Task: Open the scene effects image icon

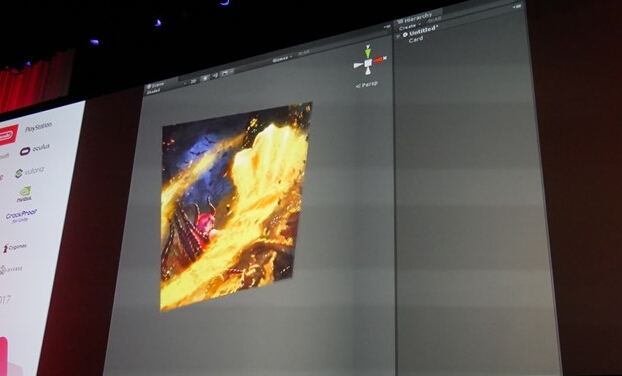Action: 225,73
